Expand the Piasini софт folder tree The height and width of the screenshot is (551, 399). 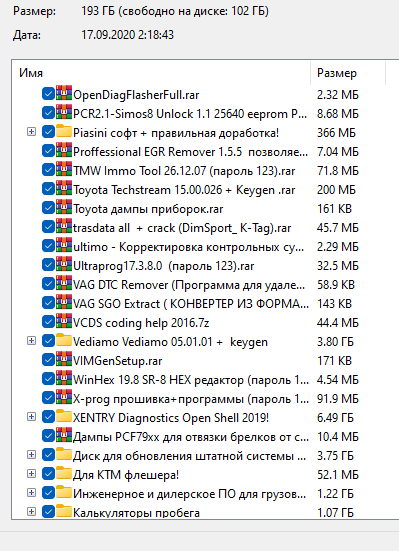coord(31,132)
